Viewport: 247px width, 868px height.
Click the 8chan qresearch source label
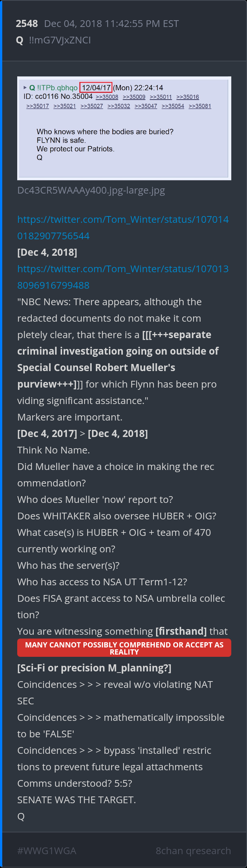coord(193,851)
